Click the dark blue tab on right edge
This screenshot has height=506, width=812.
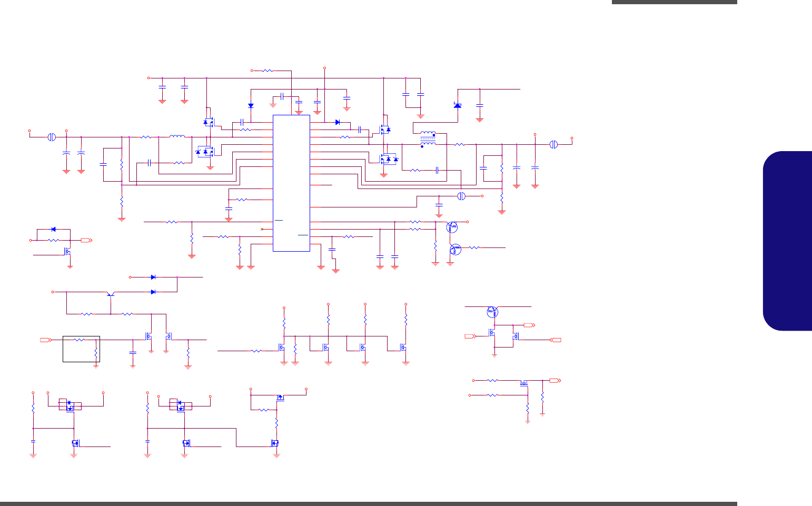[x=787, y=241]
